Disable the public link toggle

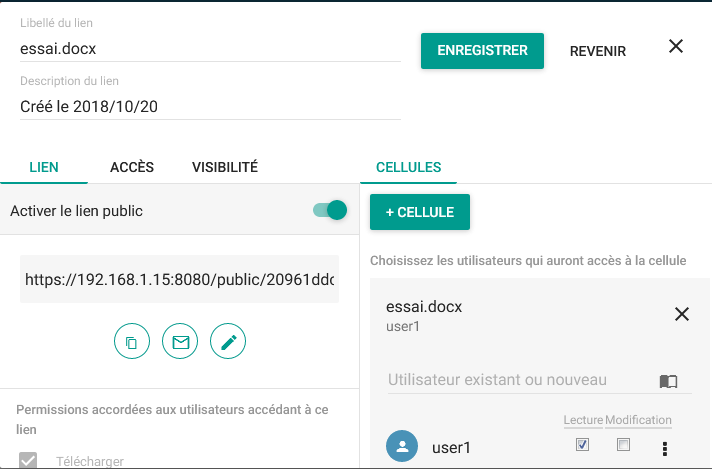(330, 210)
